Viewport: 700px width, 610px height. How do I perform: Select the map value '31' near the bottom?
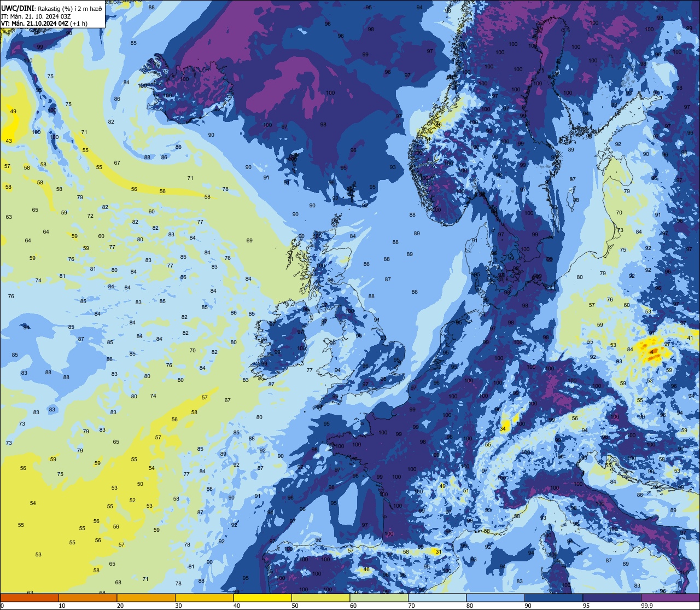[x=438, y=552]
